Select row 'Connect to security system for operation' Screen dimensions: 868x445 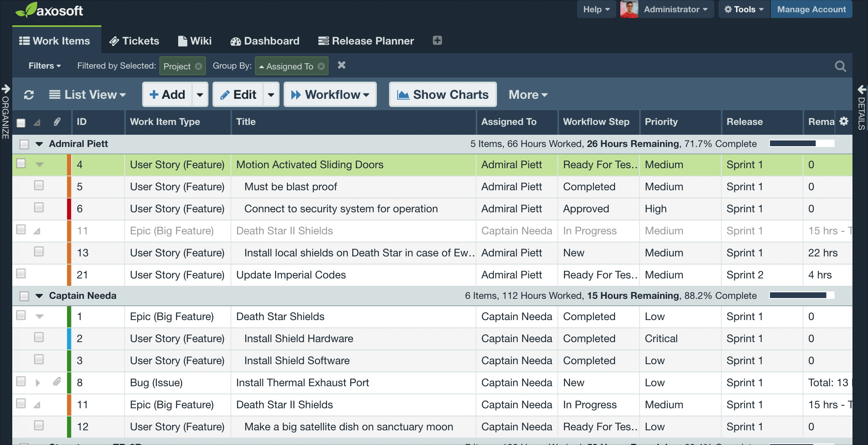tap(432, 209)
